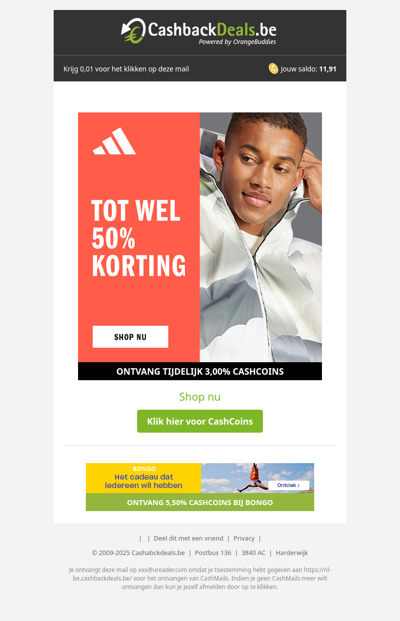This screenshot has width=400, height=621.
Task: Click the Bongo 'Ontdek' button
Action: [288, 485]
